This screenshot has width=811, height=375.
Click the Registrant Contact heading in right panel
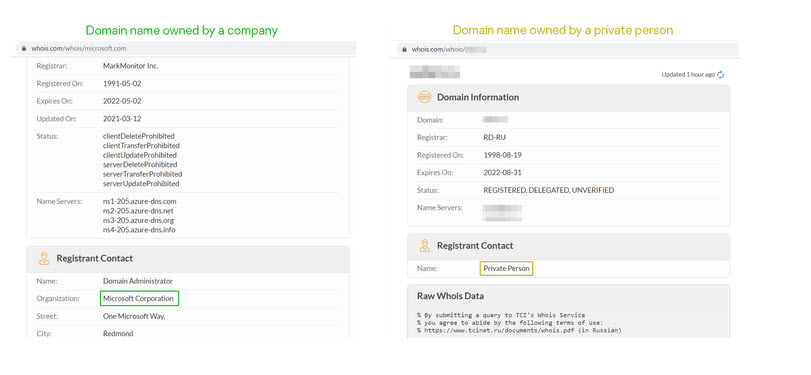[x=475, y=246]
